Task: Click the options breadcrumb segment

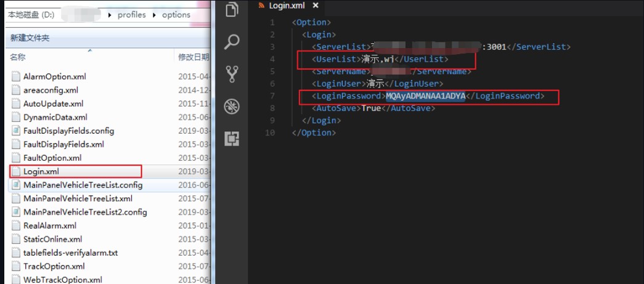Action: coord(176,15)
